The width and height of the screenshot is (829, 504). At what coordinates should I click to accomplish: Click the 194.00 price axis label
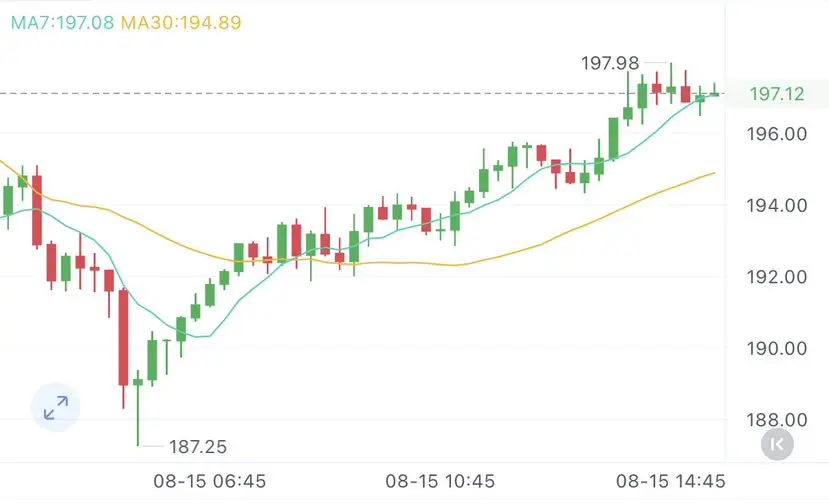(777, 205)
